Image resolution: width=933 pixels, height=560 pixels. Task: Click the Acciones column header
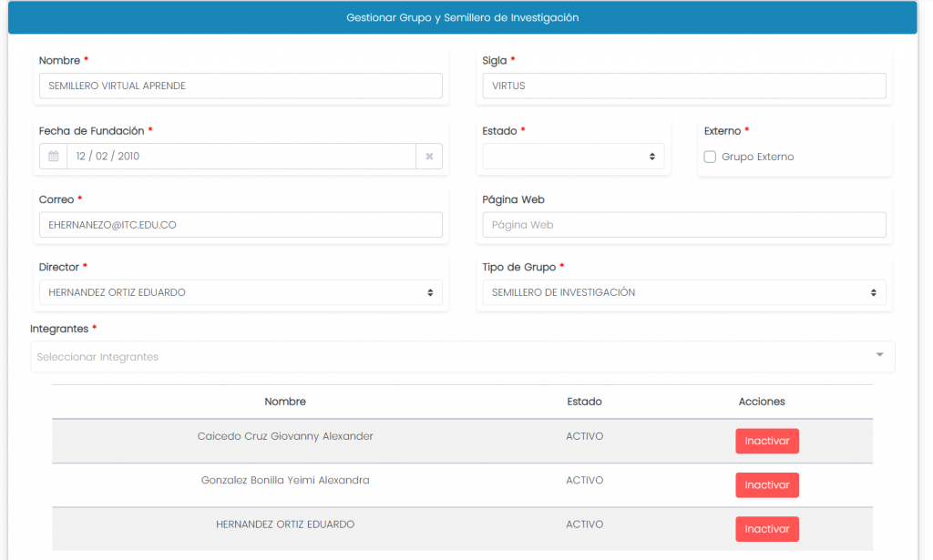pyautogui.click(x=762, y=402)
